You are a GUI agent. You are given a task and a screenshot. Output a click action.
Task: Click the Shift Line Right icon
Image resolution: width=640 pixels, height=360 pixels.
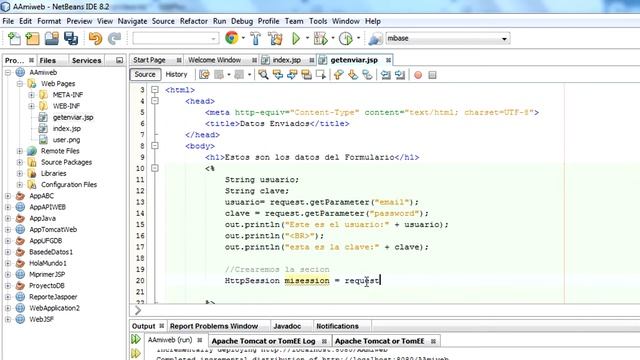pyautogui.click(x=400, y=75)
